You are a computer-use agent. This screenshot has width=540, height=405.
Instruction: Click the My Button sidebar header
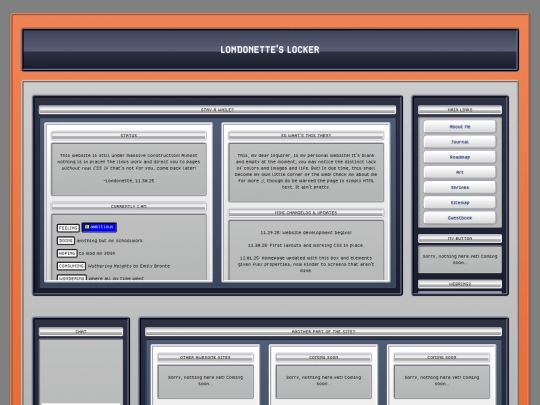coord(460,238)
